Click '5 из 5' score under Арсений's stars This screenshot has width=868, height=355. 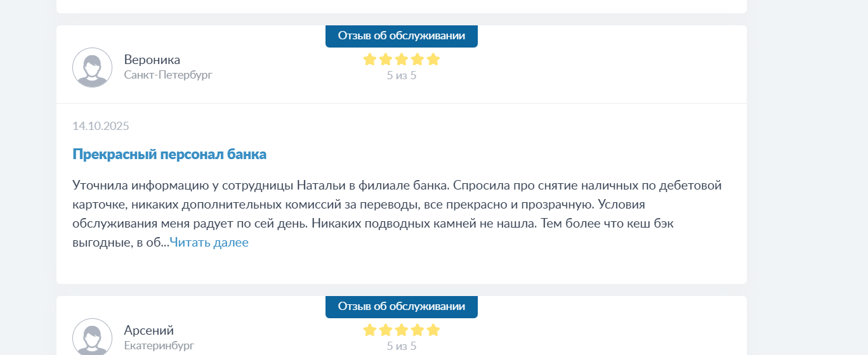click(401, 346)
